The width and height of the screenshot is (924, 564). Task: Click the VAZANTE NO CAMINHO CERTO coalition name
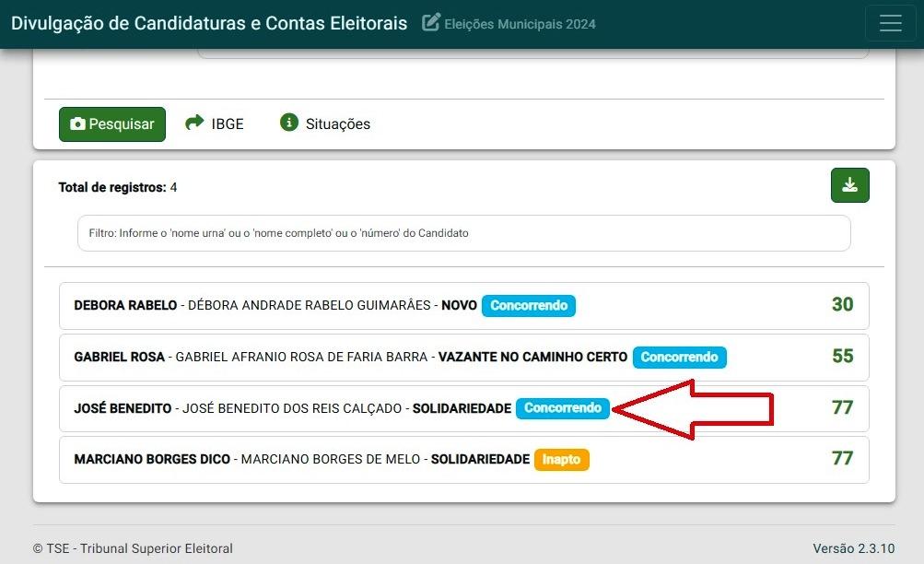(532, 358)
